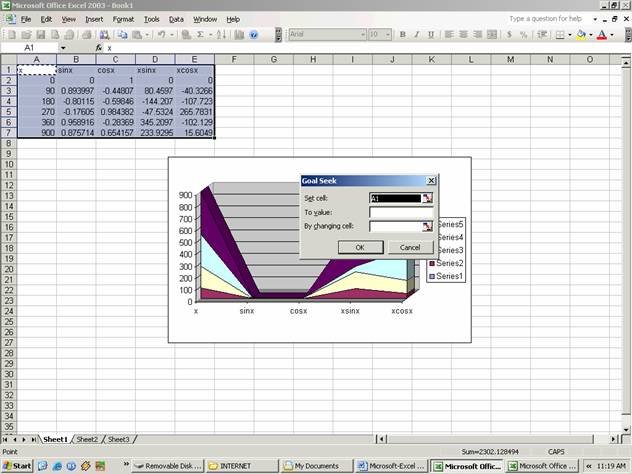
Task: Click the Borders toolbar icon
Action: tap(560, 35)
